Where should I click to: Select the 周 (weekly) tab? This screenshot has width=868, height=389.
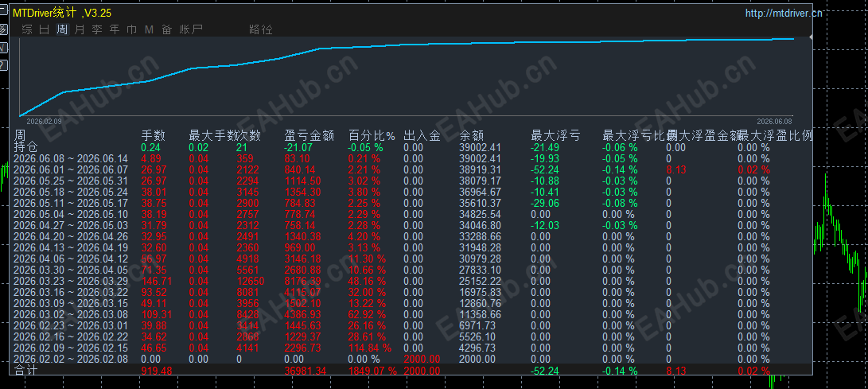pyautogui.click(x=62, y=30)
